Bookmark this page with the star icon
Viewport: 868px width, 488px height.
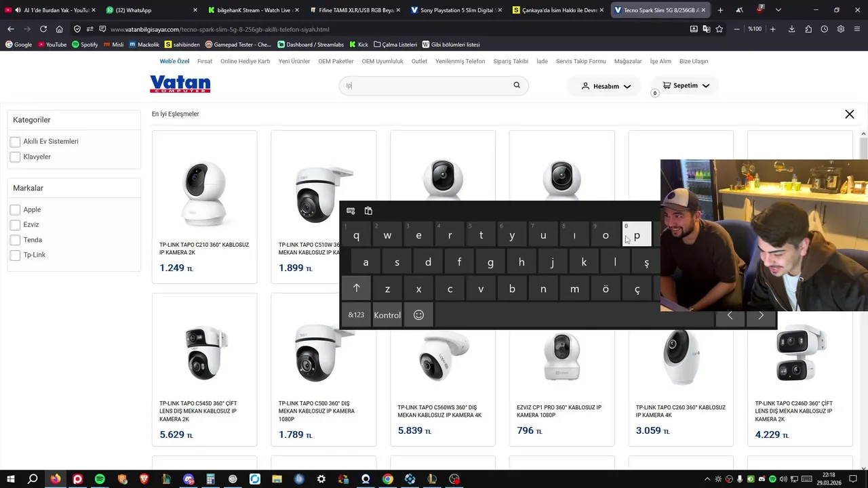(x=719, y=29)
